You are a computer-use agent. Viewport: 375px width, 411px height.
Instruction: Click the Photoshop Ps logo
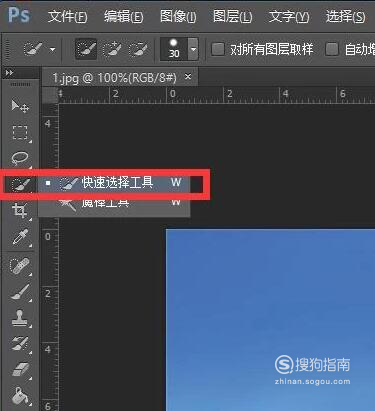coord(19,15)
